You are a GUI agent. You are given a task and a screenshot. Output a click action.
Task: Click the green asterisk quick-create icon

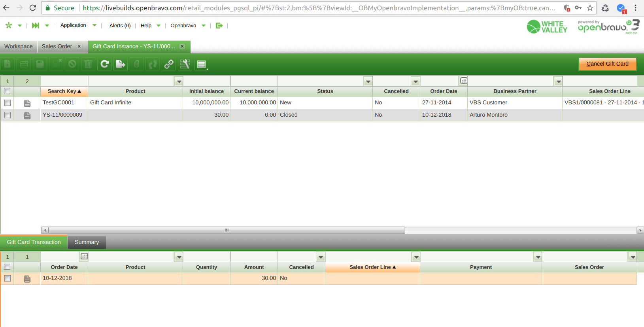click(x=9, y=25)
